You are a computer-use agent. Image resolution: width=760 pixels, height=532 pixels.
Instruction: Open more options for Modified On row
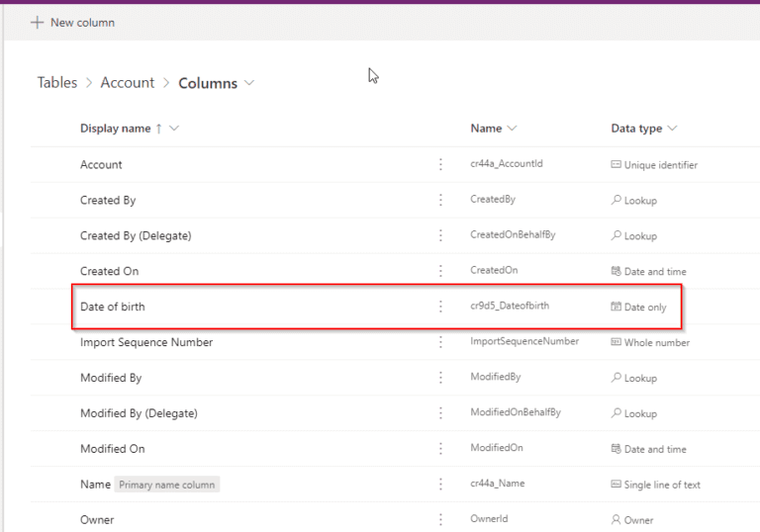440,449
